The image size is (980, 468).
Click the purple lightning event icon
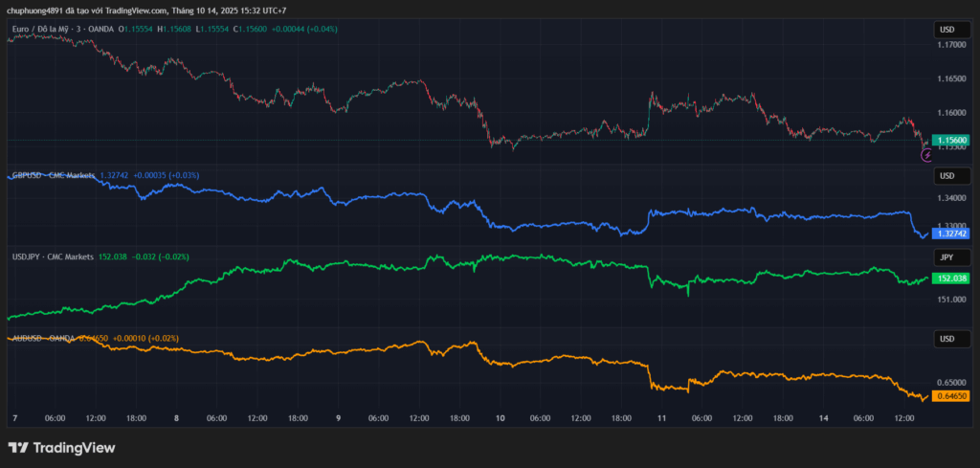point(925,154)
